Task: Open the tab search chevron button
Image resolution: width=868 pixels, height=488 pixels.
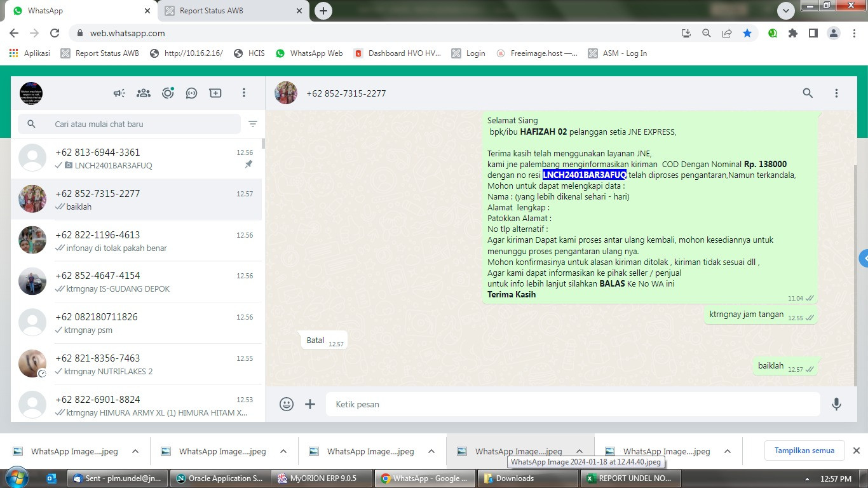Action: 786,11
